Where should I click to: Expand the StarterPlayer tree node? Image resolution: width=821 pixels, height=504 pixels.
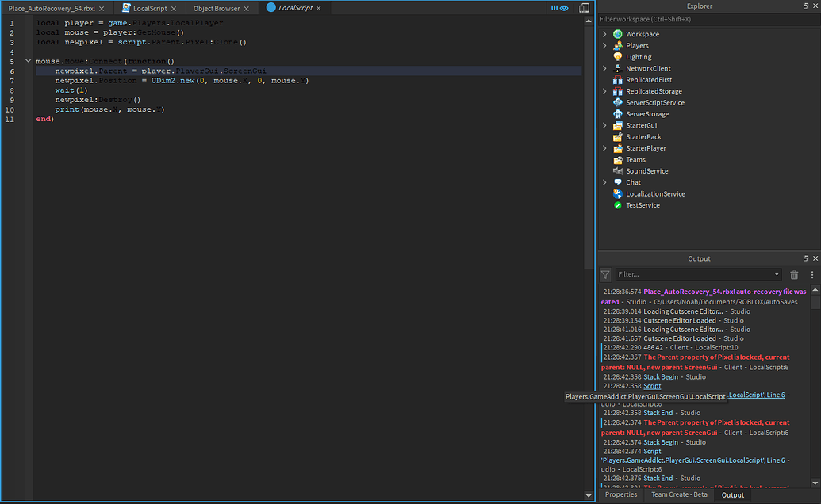604,148
